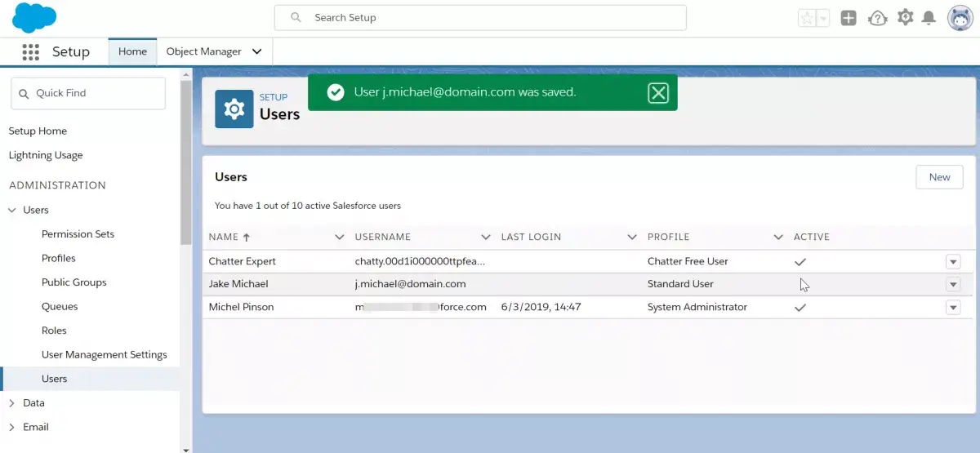
Task: Open Jake Michael user record
Action: coord(238,284)
